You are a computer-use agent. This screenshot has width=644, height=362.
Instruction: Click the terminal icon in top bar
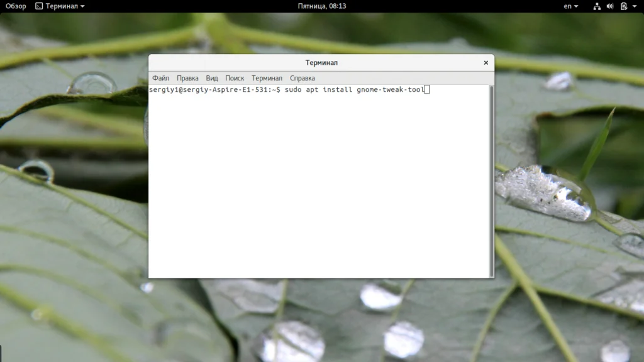(x=39, y=6)
